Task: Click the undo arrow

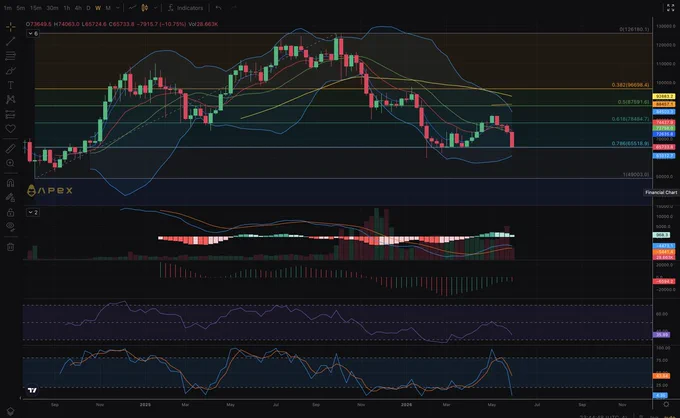Action: [x=219, y=8]
